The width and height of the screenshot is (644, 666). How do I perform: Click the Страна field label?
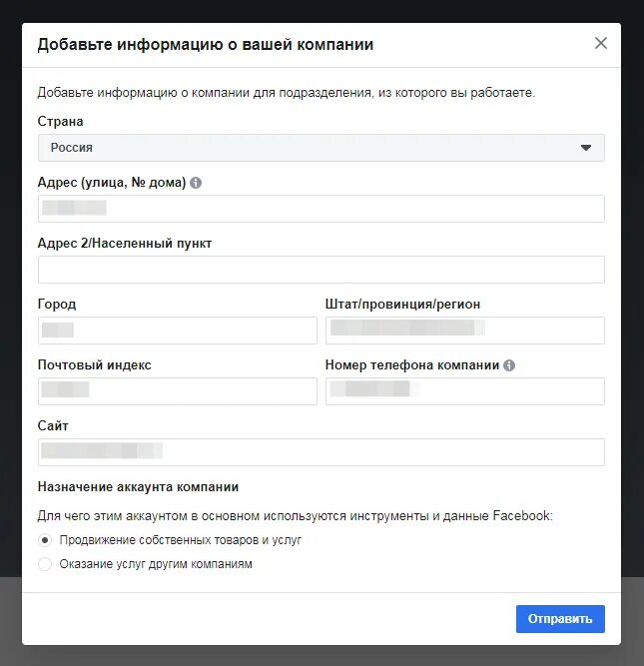[x=61, y=122]
